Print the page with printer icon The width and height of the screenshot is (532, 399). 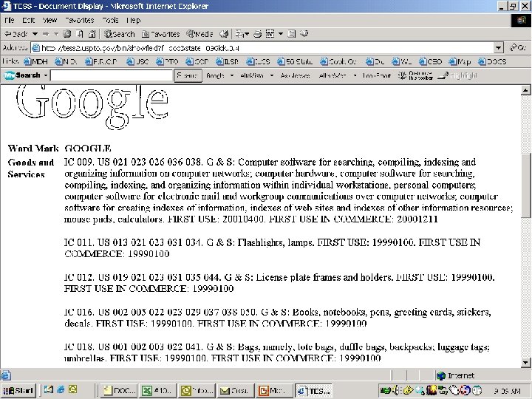258,34
